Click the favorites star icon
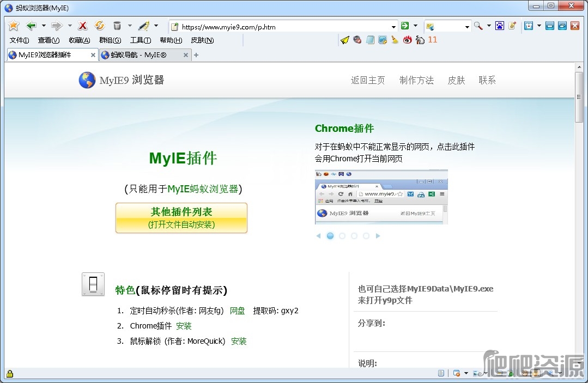Image resolution: width=588 pixels, height=383 pixels. coord(14,26)
